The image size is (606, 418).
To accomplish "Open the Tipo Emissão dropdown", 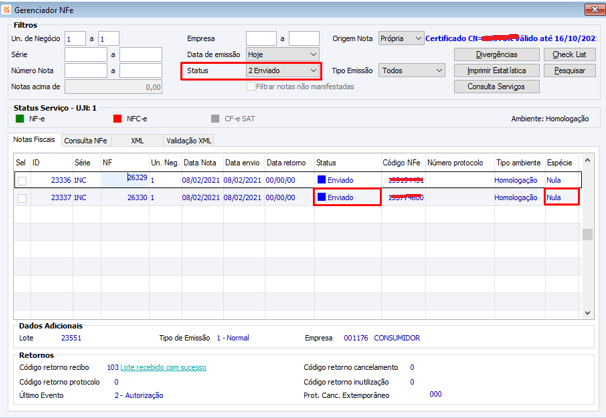I will point(412,70).
